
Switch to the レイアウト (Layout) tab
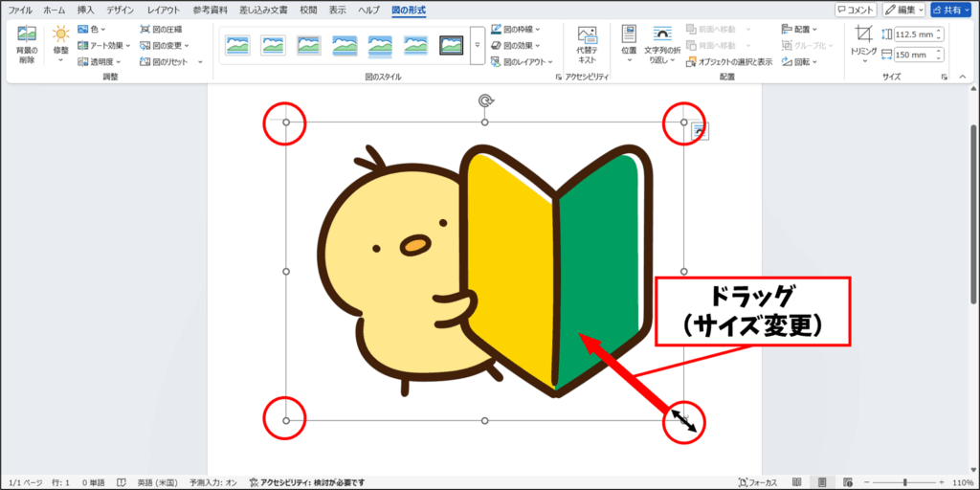point(163,10)
